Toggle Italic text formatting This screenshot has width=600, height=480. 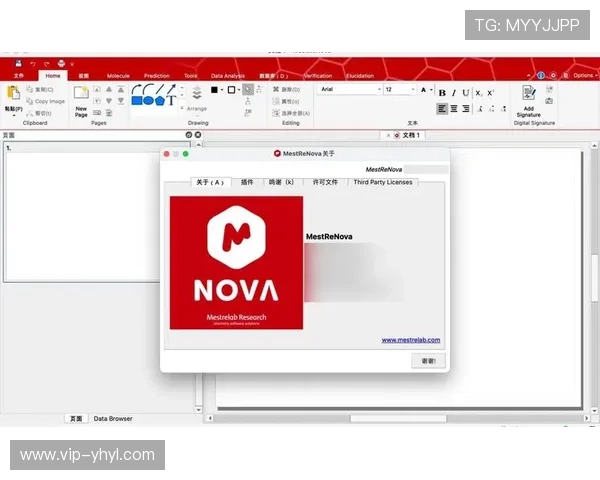453,93
